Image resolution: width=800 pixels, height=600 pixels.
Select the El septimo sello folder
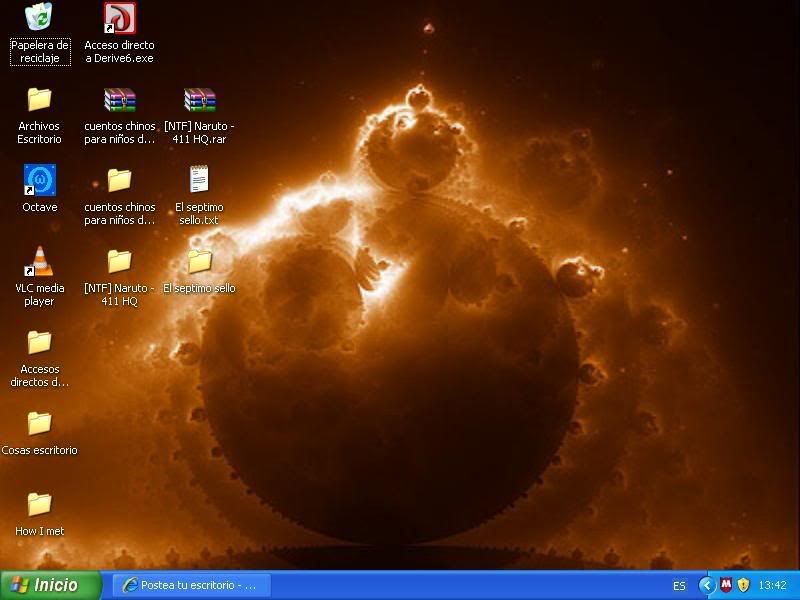point(200,261)
